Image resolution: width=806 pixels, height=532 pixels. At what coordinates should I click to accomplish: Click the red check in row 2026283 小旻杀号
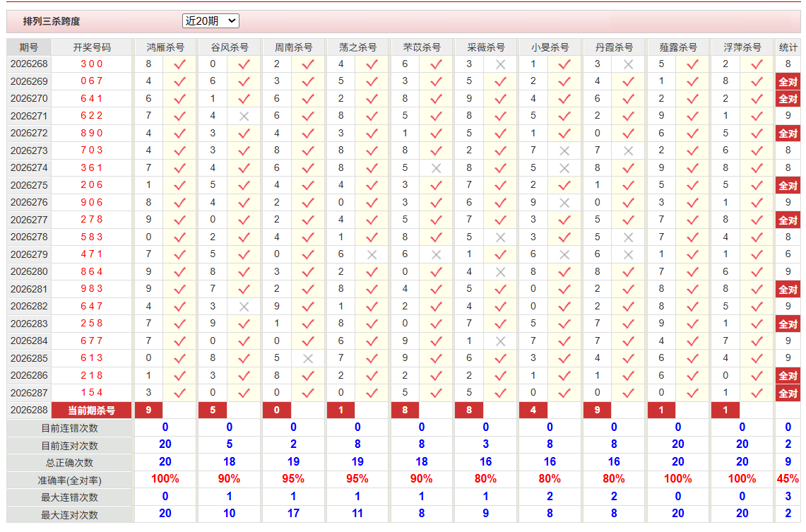click(x=564, y=324)
